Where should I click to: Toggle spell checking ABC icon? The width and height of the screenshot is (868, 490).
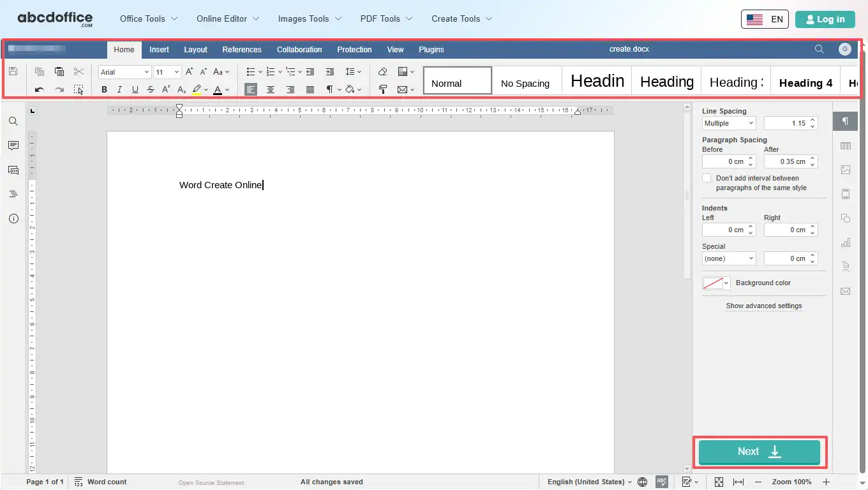(662, 482)
